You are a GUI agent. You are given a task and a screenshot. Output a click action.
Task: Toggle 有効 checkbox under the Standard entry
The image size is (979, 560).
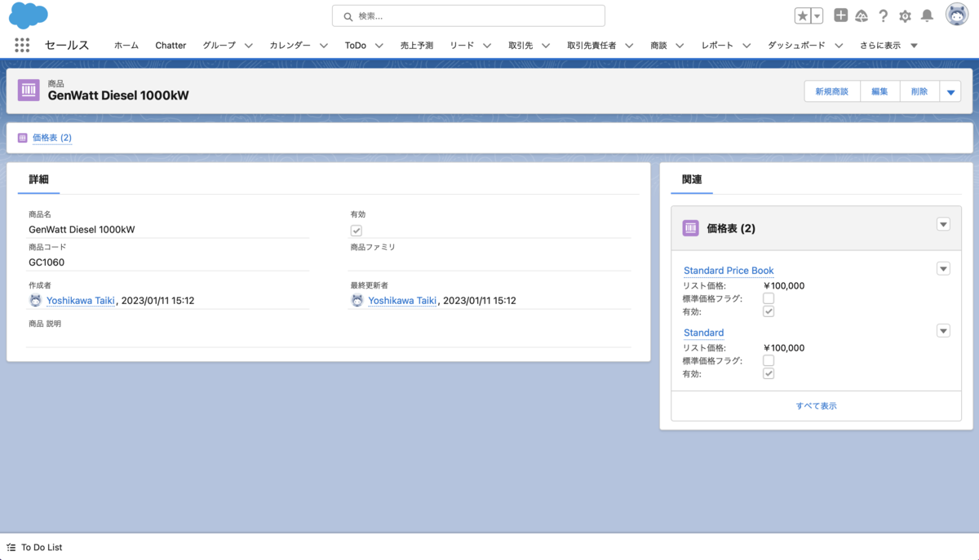click(769, 373)
